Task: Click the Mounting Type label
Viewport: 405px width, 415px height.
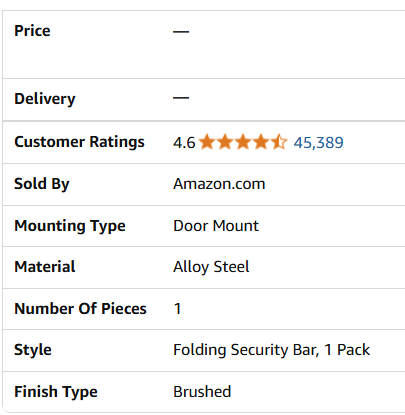Action: click(70, 226)
